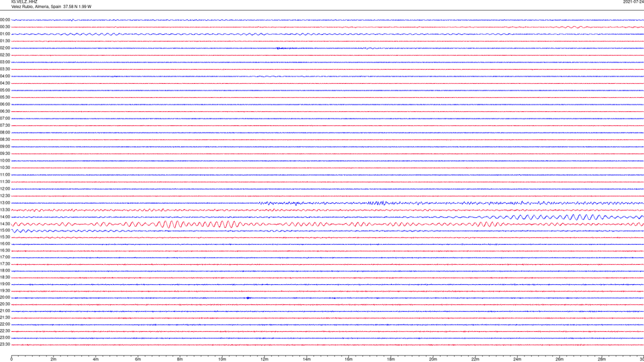The width and height of the screenshot is (644, 362).
Task: Click the 13:00 time label
Action: pos(5,202)
